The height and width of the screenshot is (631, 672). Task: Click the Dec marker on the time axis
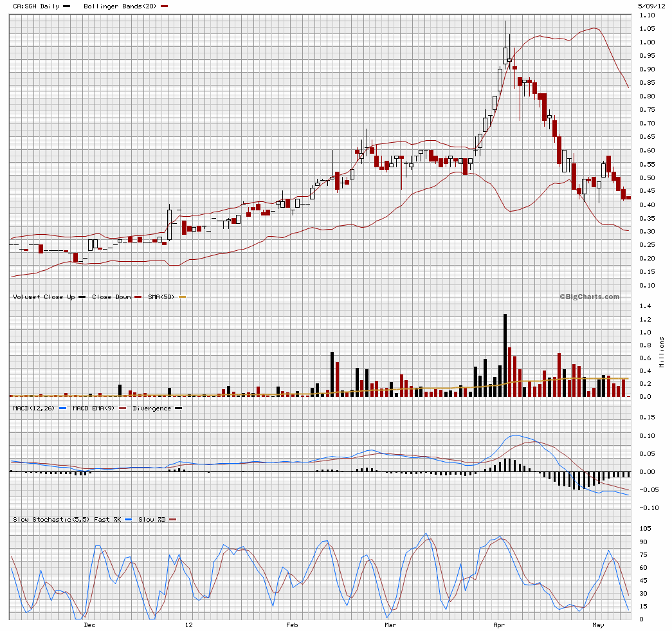point(89,625)
